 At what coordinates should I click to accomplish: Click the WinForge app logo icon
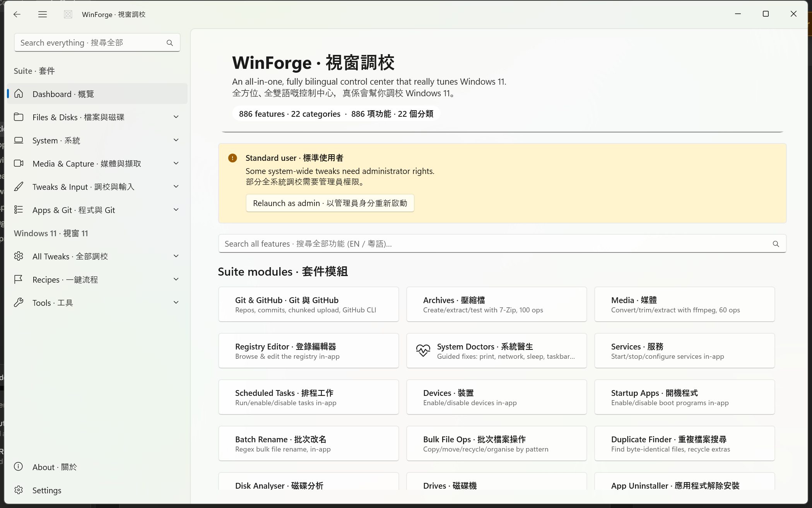click(68, 14)
